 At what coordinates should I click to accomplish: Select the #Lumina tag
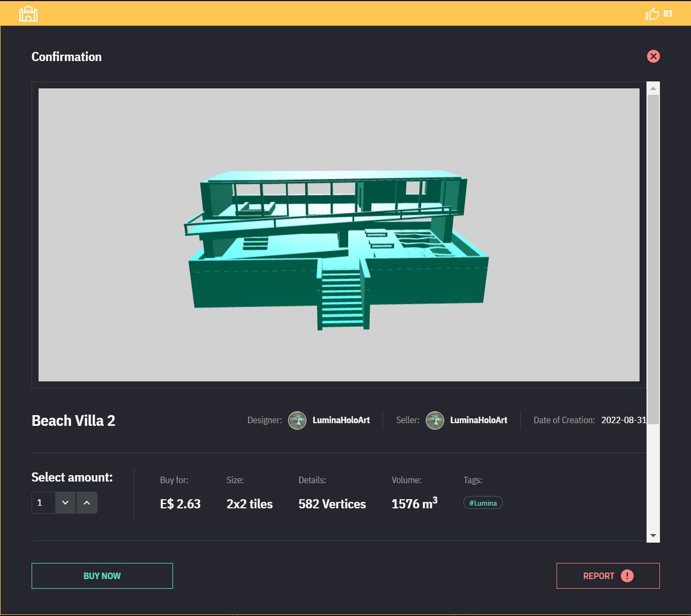(x=483, y=503)
